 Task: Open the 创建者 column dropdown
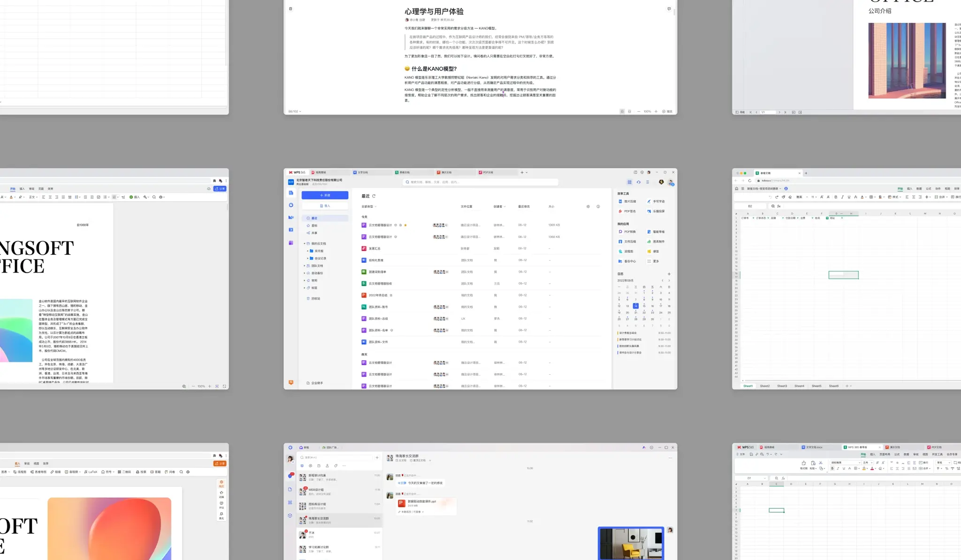click(x=499, y=206)
